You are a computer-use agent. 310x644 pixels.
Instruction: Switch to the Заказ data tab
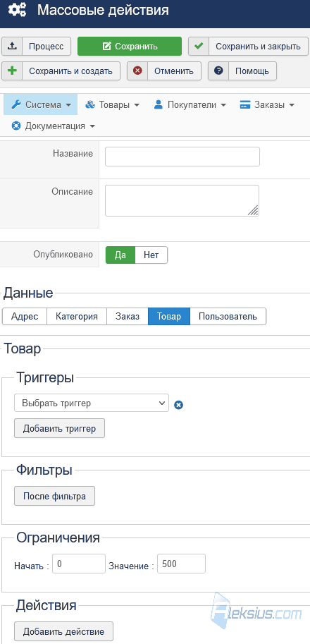tap(128, 317)
